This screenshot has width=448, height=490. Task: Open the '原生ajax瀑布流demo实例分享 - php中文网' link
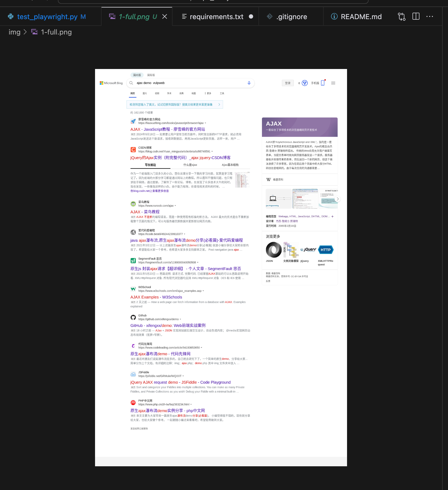(167, 411)
